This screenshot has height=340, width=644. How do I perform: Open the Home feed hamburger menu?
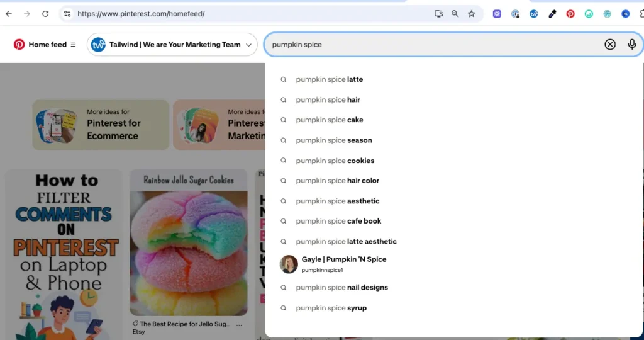73,45
